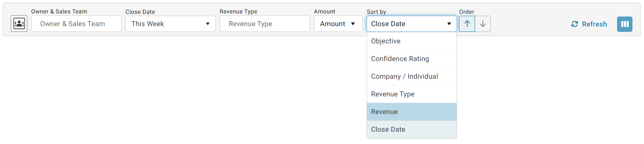The height and width of the screenshot is (144, 644).
Task: Select Objective from the sort list
Action: pos(412,41)
